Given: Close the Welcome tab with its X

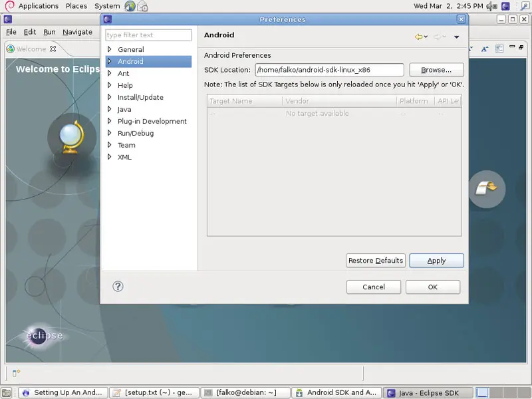Looking at the screenshot, I should 53,49.
